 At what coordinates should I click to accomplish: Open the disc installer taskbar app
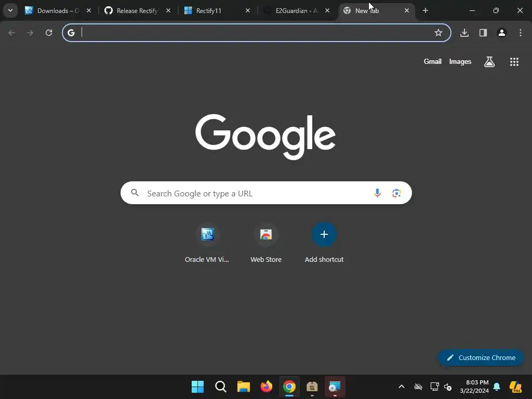(335, 387)
